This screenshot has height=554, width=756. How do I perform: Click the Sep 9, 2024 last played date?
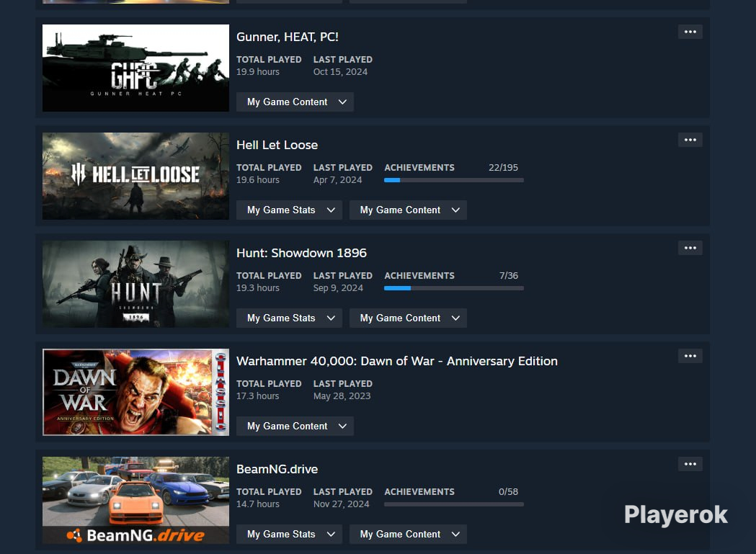[x=338, y=287]
